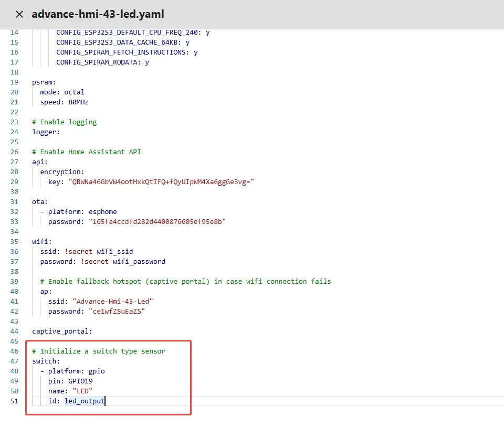Click line number 51 in the gutter
The image size is (504, 428).
coord(14,401)
